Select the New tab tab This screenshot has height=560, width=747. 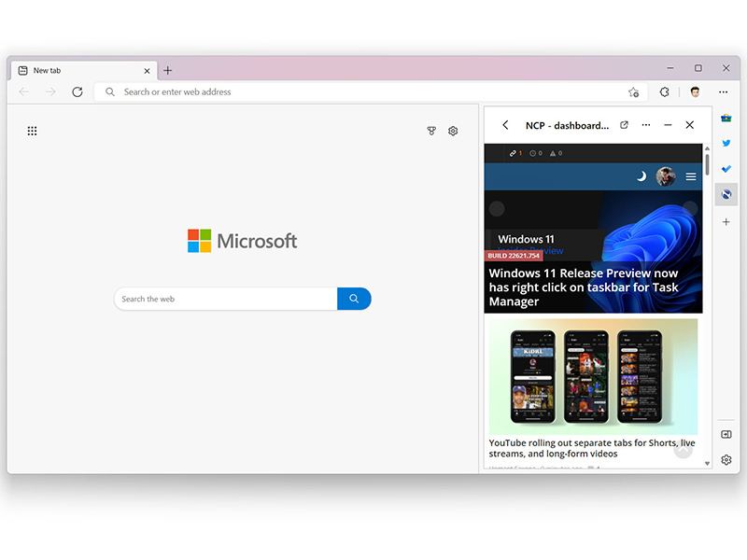point(84,71)
